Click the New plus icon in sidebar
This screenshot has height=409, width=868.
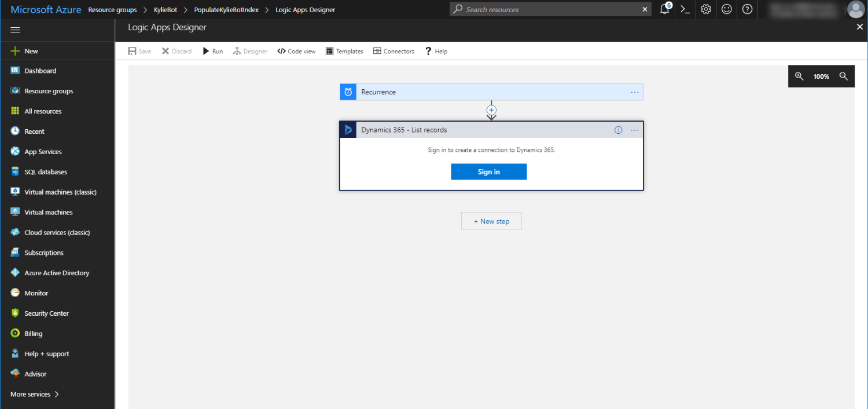pos(15,51)
